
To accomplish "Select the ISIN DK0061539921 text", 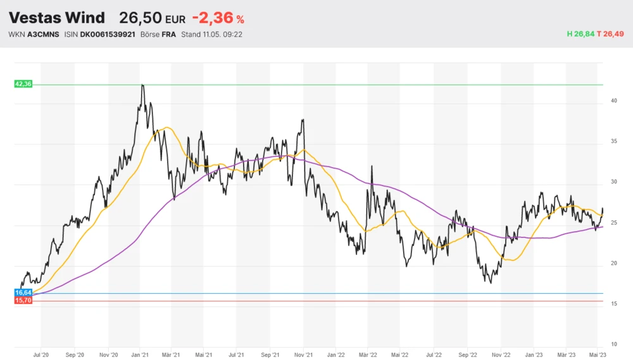I will pyautogui.click(x=100, y=34).
